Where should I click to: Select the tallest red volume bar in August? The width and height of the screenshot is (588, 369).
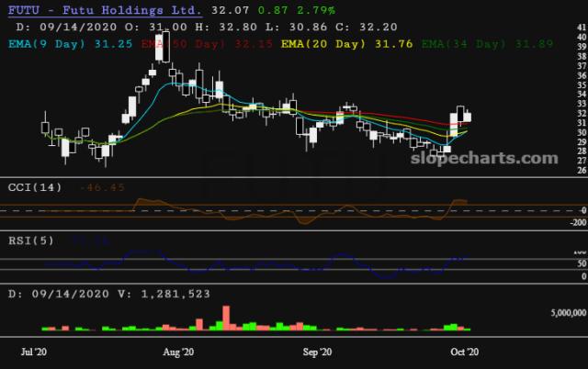pyautogui.click(x=226, y=318)
